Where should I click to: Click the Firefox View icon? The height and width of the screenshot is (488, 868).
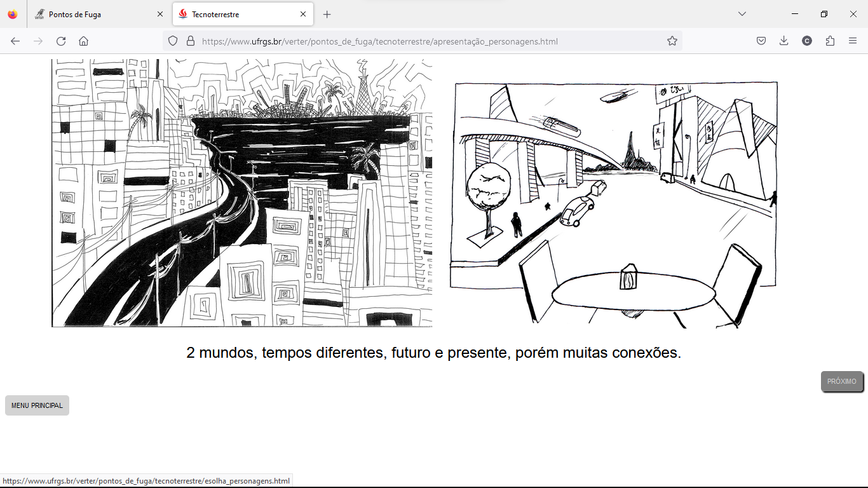pos(13,14)
